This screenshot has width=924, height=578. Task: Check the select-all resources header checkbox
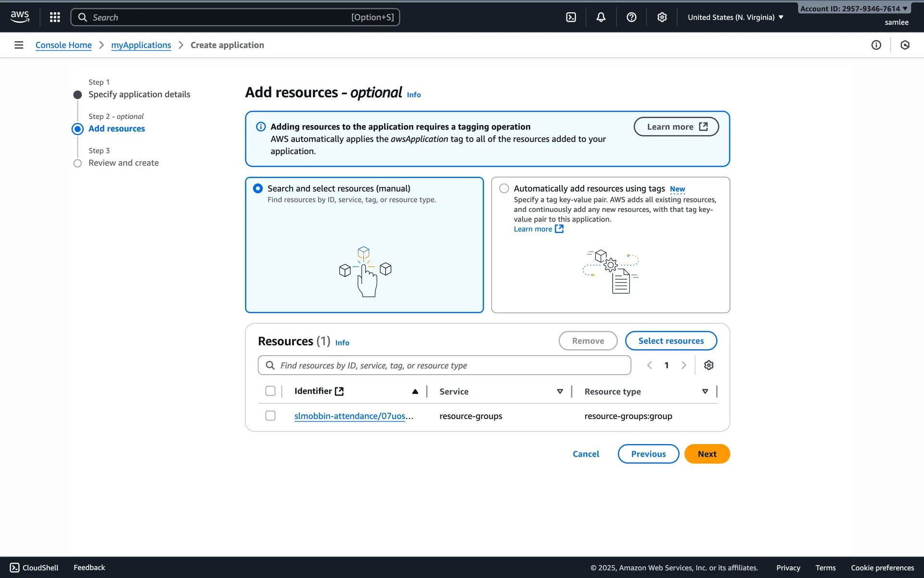click(270, 391)
